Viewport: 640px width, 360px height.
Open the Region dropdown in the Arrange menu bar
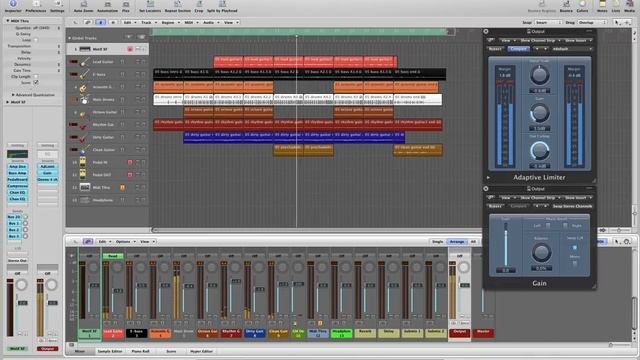pyautogui.click(x=170, y=22)
